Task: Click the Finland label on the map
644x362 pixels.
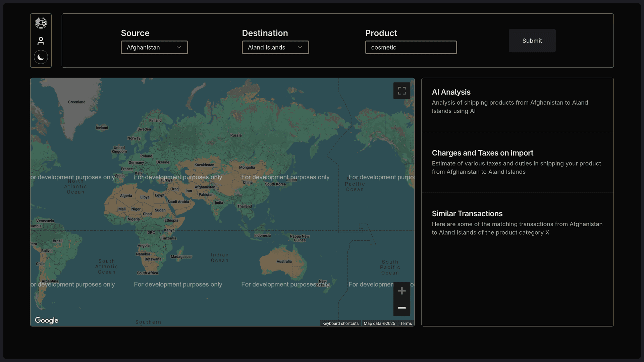Action: pos(155,120)
